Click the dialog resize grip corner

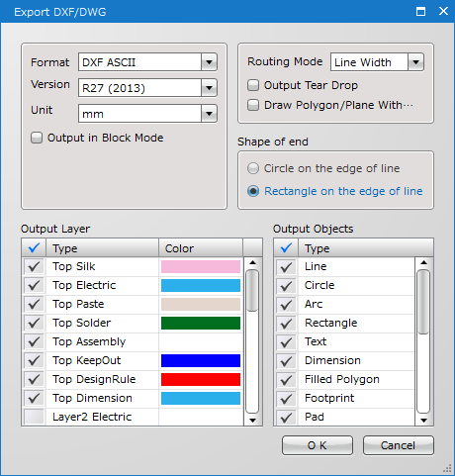(x=447, y=468)
